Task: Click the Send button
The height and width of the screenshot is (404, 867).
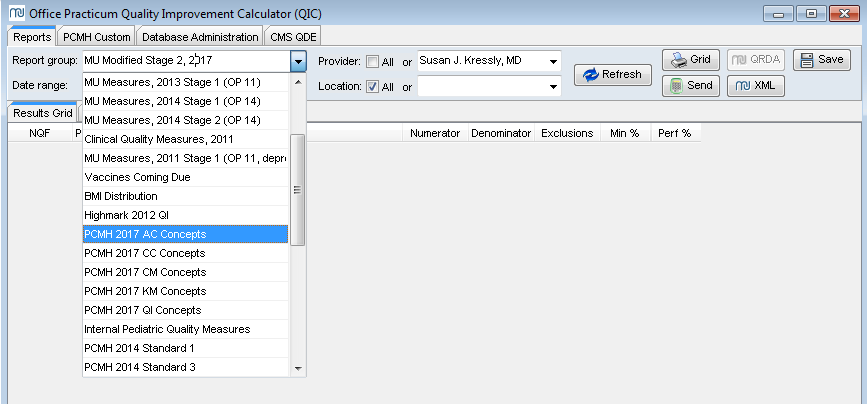Action: (691, 86)
